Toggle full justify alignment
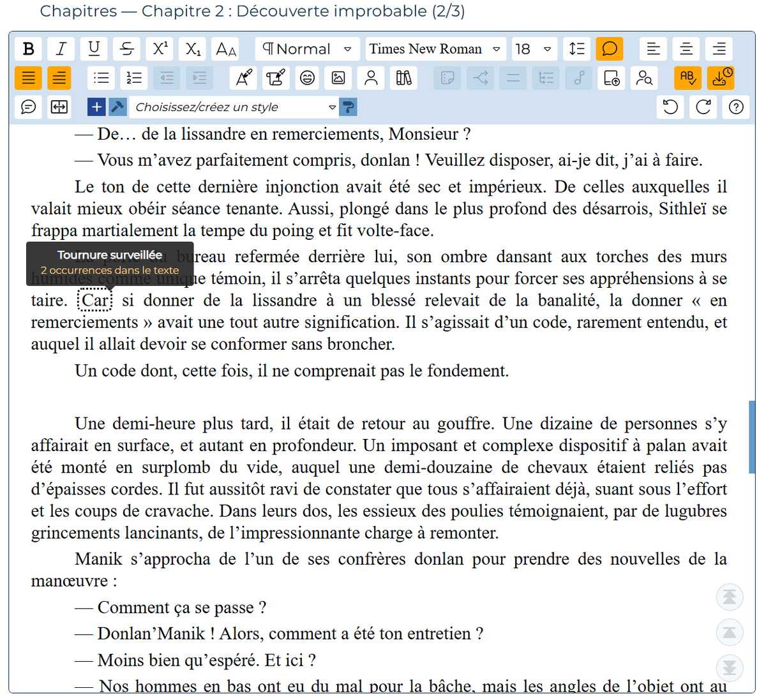Image resolution: width=766 pixels, height=700 pixels. [29, 78]
